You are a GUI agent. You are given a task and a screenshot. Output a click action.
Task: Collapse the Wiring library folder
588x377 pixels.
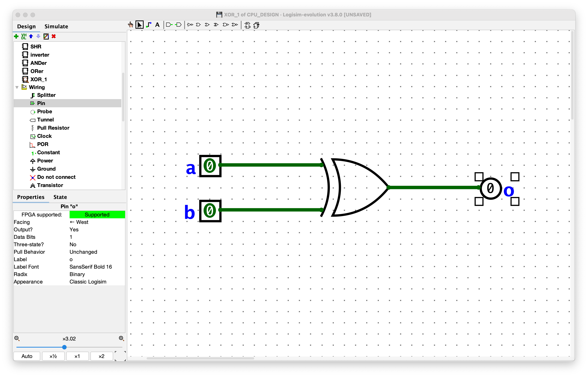[x=17, y=87]
